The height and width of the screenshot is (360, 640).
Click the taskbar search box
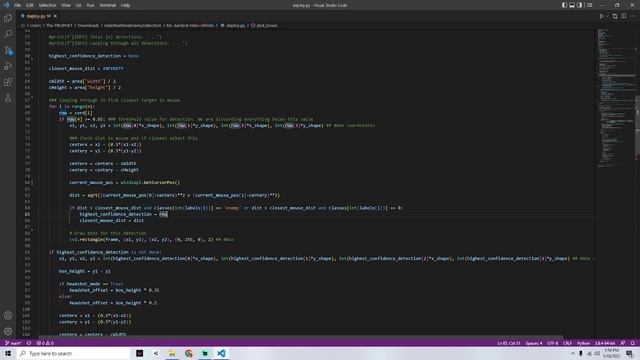[73, 353]
